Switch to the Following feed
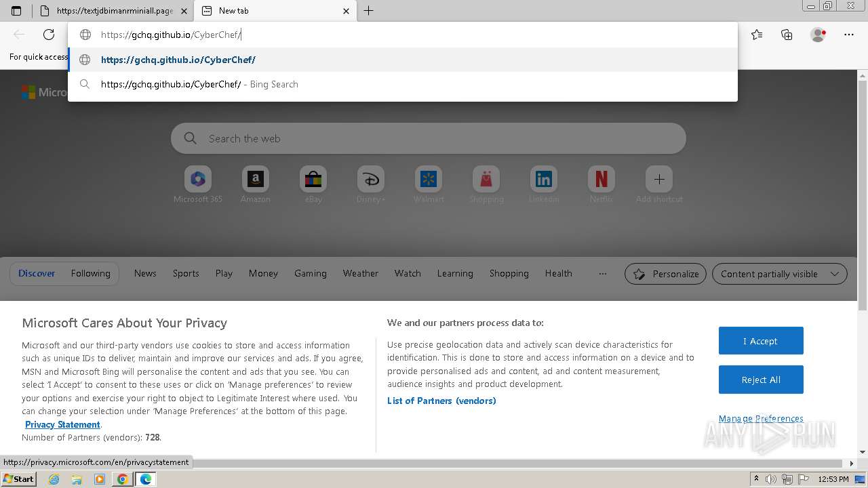 click(90, 274)
